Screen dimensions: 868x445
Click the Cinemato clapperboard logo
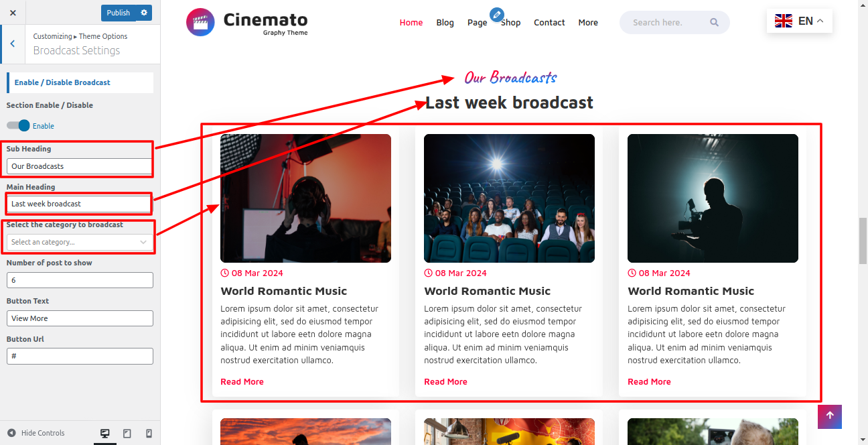[200, 22]
